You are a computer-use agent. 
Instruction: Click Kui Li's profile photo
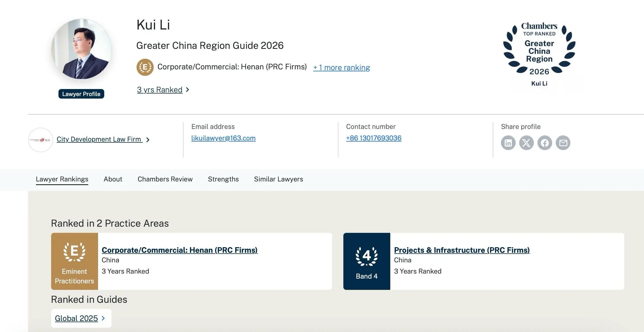(x=81, y=49)
